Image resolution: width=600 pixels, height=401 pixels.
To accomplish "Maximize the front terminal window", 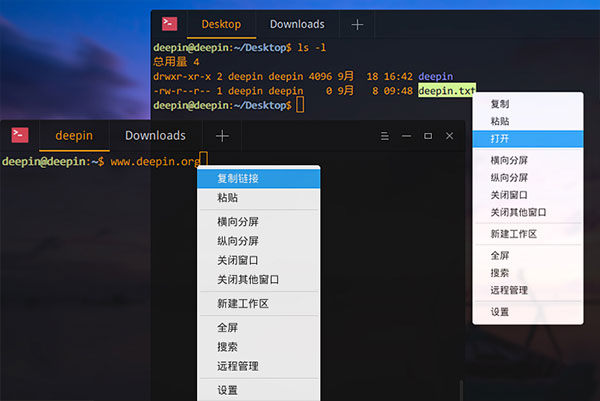I will tap(428, 136).
